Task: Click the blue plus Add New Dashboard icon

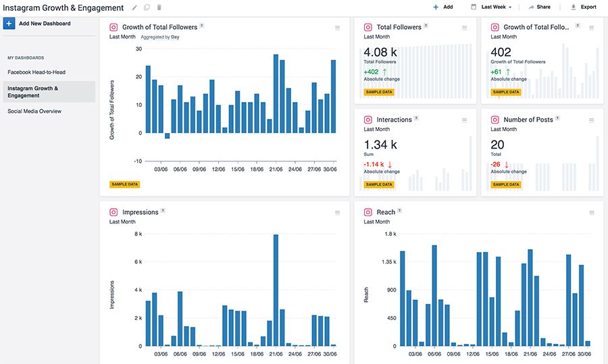Action: (x=9, y=24)
